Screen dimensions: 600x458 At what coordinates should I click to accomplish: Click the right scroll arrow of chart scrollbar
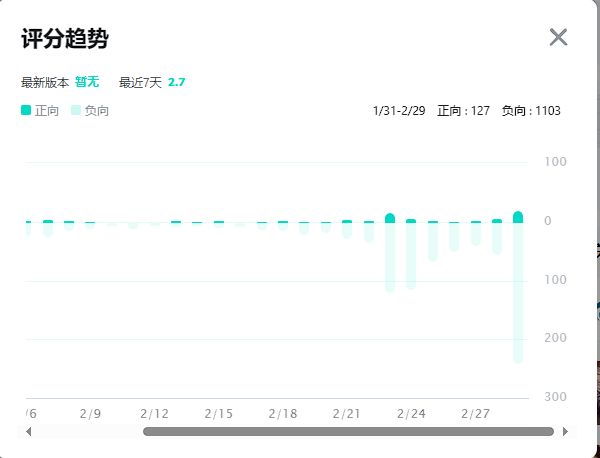pos(565,432)
